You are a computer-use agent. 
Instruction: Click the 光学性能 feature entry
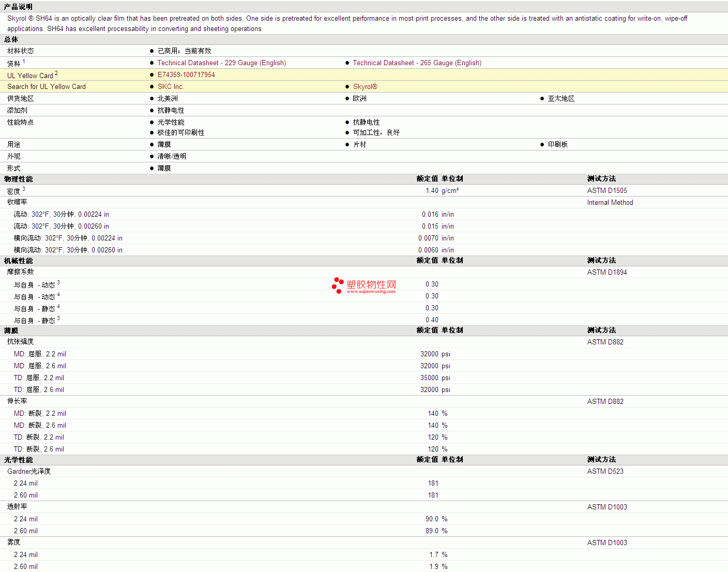pyautogui.click(x=171, y=122)
